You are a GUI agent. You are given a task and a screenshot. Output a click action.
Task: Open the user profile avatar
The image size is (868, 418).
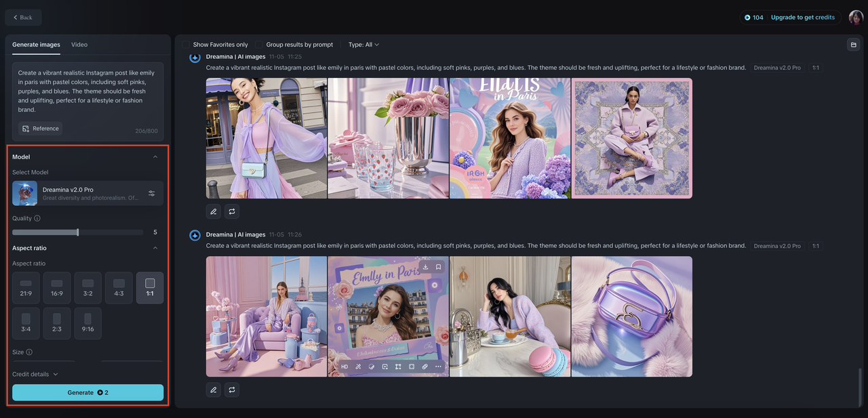pos(856,18)
